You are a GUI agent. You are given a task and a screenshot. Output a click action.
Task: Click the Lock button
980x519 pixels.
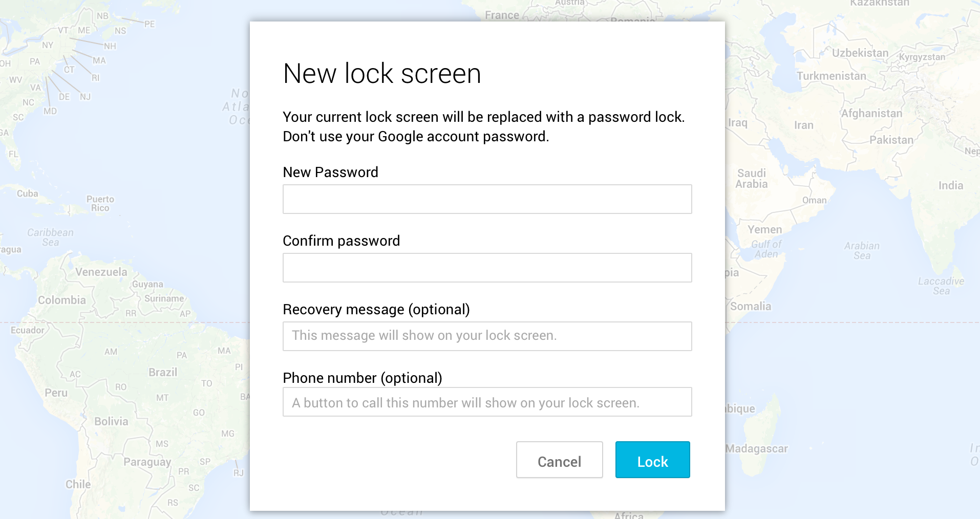tap(652, 460)
